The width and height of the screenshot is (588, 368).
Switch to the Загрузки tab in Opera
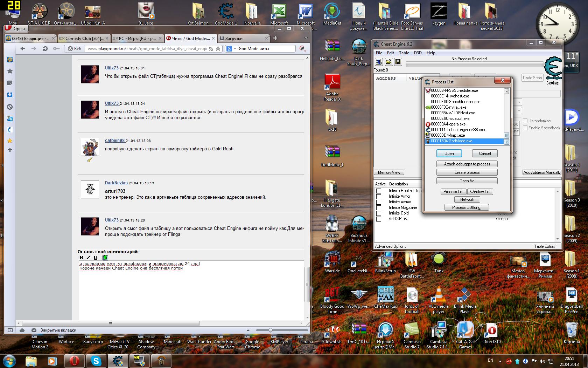(244, 38)
